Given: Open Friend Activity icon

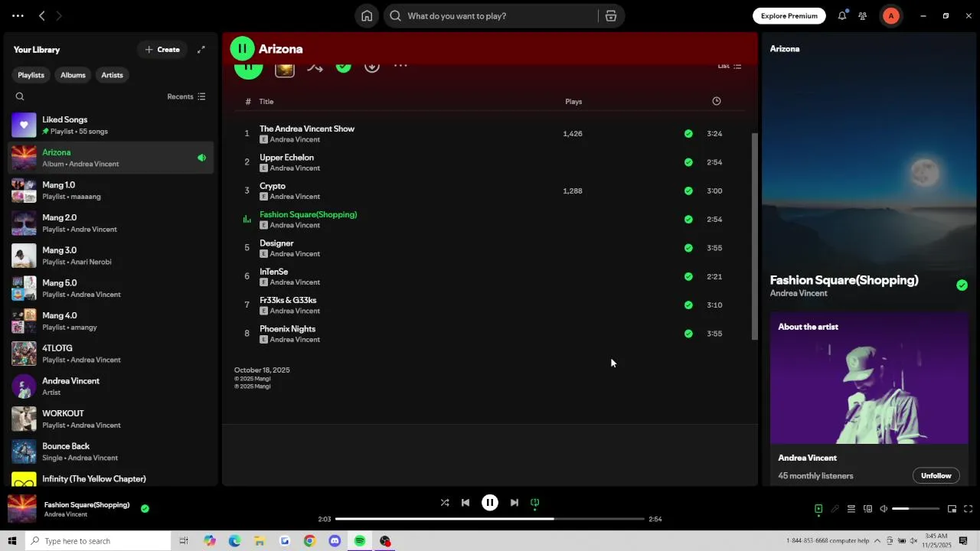Looking at the screenshot, I should click(x=863, y=16).
